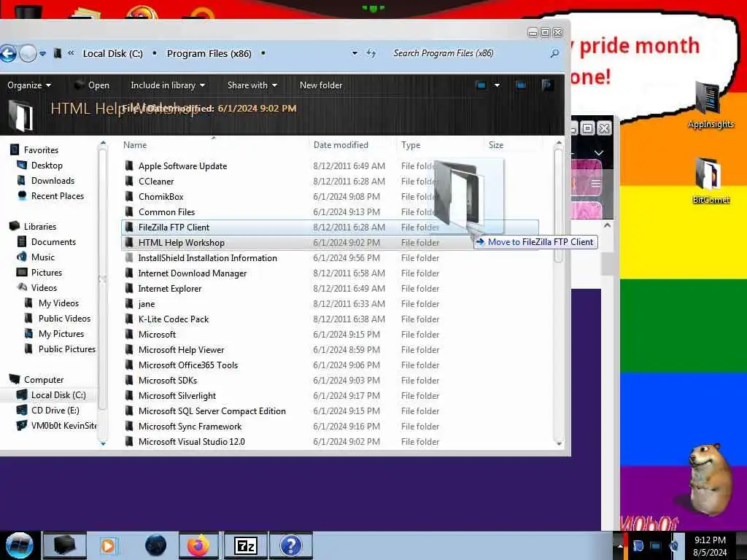Select the Microsoft Silverlight folder icon
This screenshot has width=747, height=560.
tap(128, 396)
